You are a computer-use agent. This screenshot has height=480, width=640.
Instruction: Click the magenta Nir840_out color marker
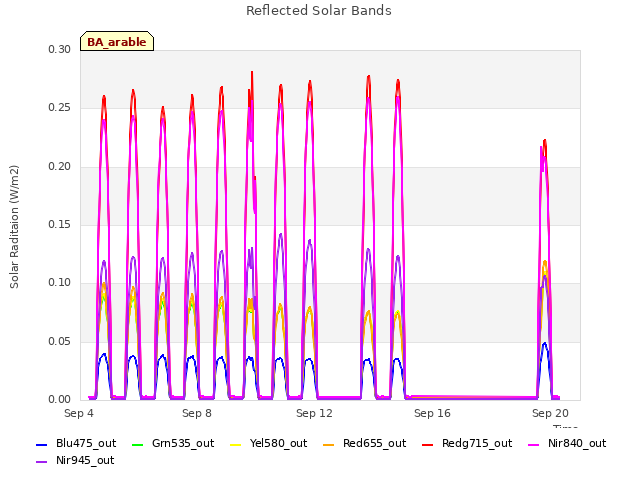[x=534, y=444]
